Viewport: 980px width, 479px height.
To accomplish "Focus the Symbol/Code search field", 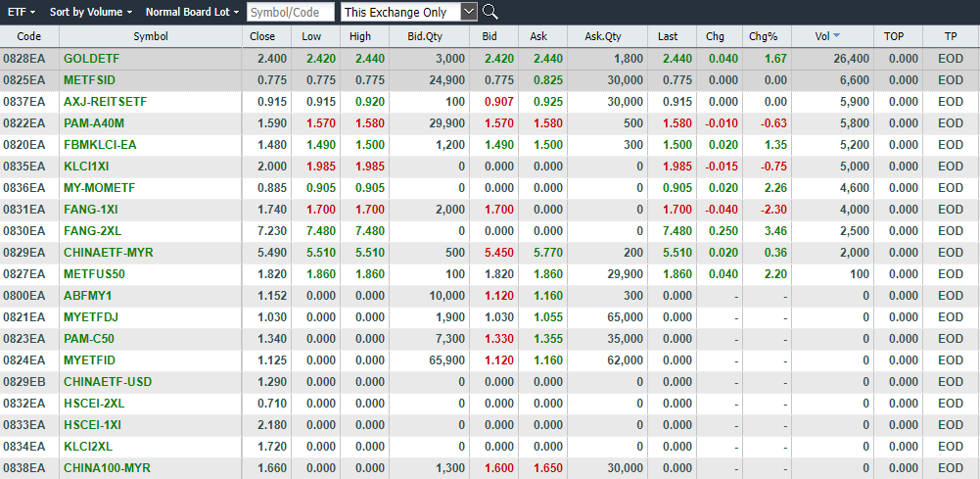I will click(x=290, y=12).
